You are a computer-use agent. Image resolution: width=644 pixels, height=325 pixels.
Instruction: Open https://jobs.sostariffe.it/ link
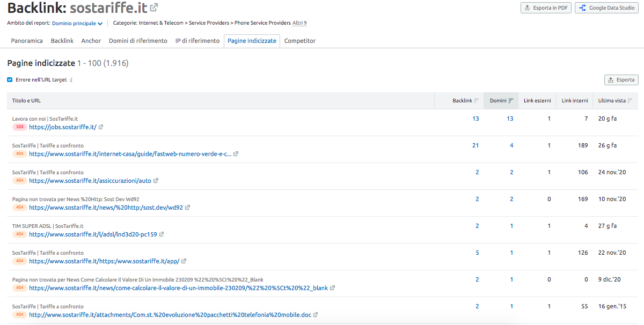click(63, 127)
